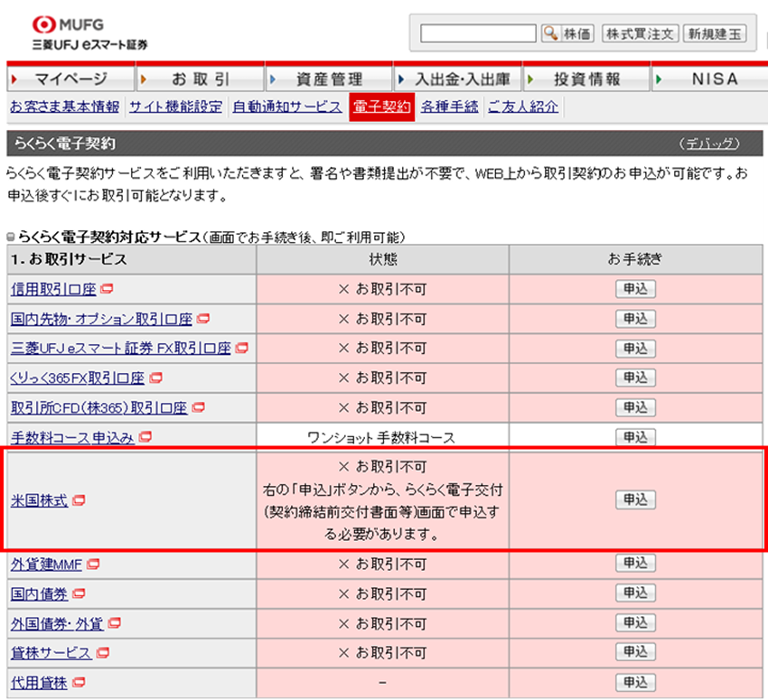Screen dimensions: 768x700
Task: Switch to the 電子契約 sub-tab
Action: pos(381,107)
